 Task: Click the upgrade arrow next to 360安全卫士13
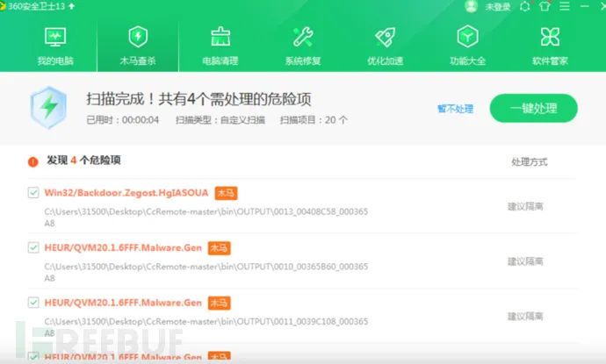pyautogui.click(x=71, y=6)
